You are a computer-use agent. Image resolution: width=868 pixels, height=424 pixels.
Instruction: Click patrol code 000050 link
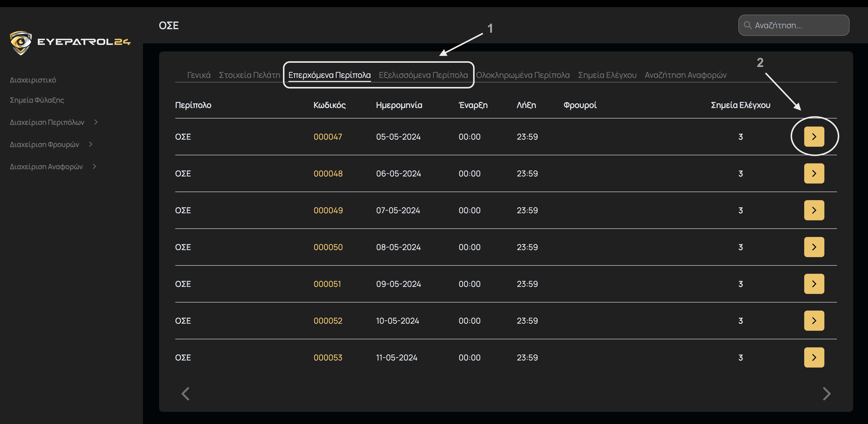(328, 247)
